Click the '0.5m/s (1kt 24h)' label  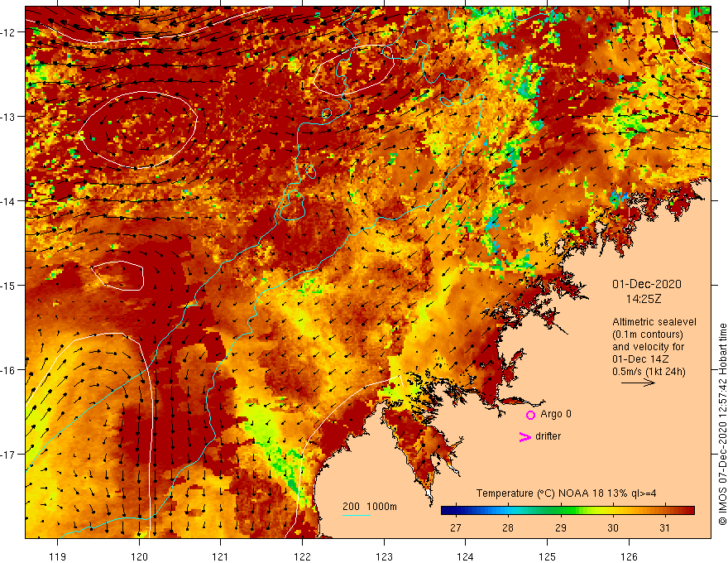pyautogui.click(x=649, y=372)
